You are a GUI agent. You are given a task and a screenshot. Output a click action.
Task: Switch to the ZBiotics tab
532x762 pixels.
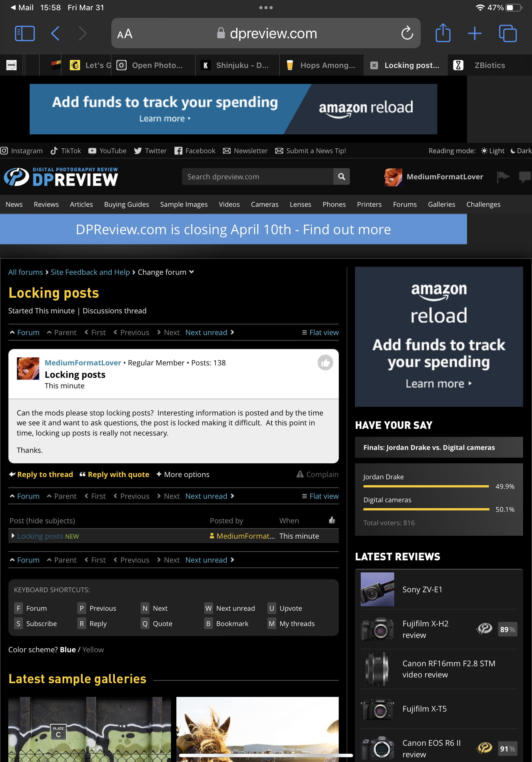489,65
